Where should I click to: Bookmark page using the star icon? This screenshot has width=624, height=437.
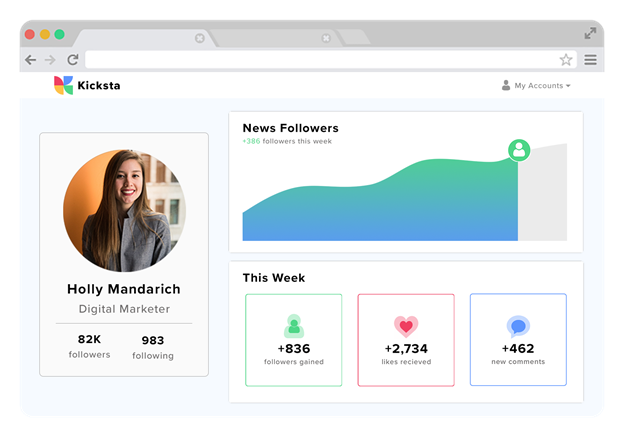(566, 60)
